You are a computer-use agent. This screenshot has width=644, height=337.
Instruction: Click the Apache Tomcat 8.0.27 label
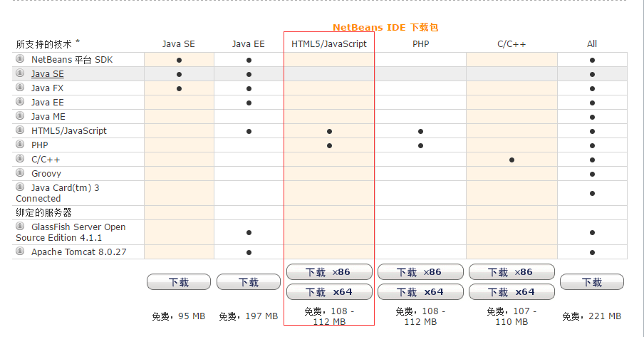coord(79,252)
